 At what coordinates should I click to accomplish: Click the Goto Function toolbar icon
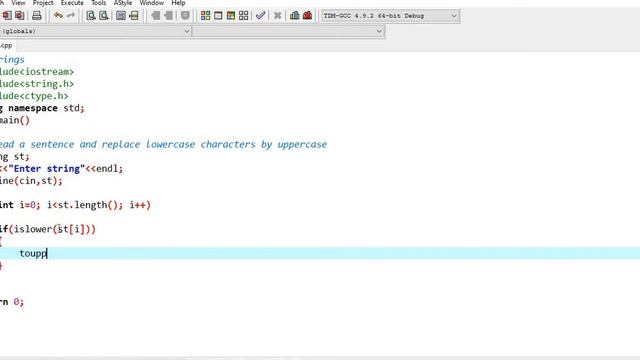coord(121,16)
